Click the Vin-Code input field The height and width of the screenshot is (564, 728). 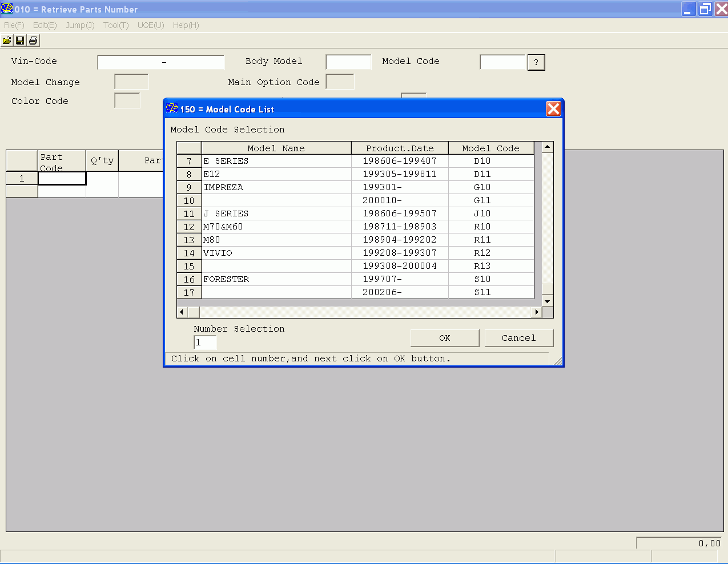pyautogui.click(x=161, y=62)
